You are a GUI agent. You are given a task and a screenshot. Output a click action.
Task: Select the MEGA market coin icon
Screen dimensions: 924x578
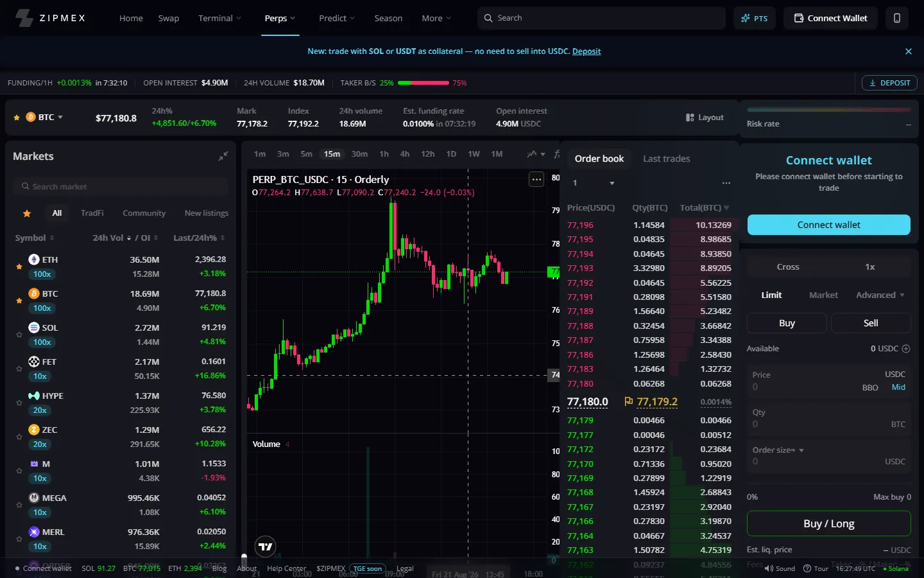[x=34, y=498]
